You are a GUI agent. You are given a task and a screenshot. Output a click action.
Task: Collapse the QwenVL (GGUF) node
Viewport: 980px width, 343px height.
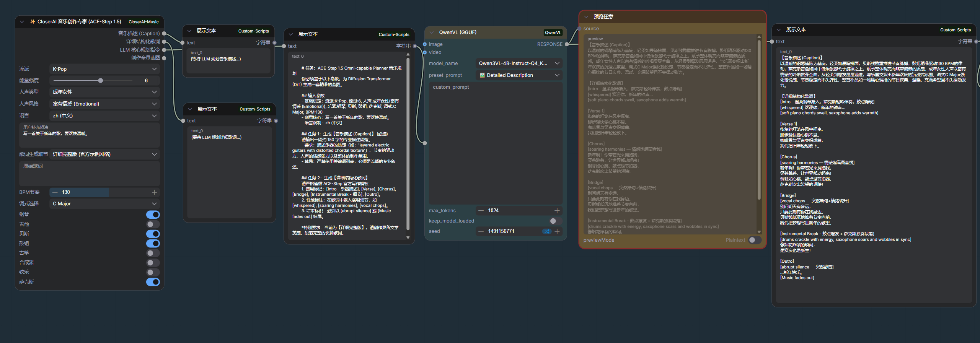click(432, 33)
